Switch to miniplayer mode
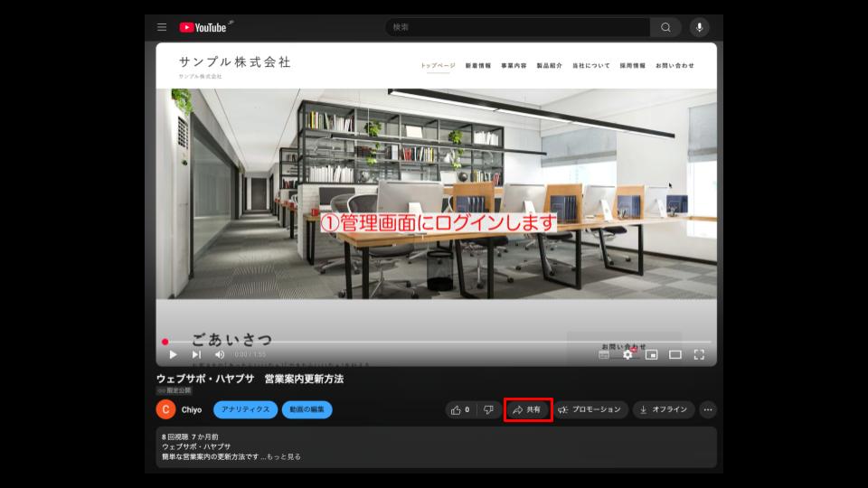Screen dimensions: 868x488 tap(652, 354)
